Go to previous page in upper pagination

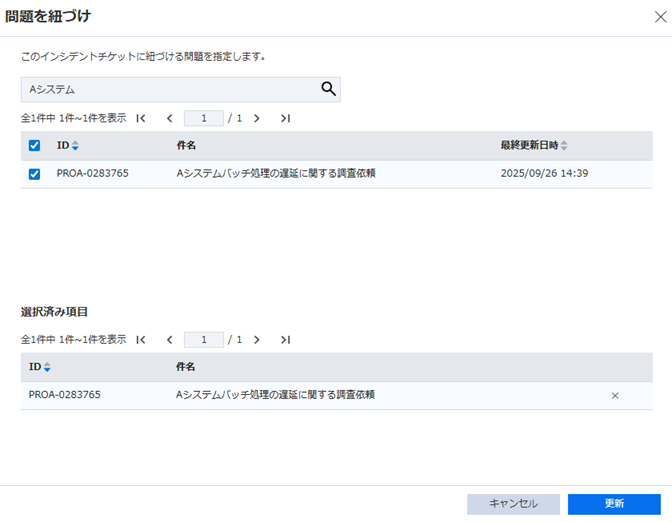169,118
